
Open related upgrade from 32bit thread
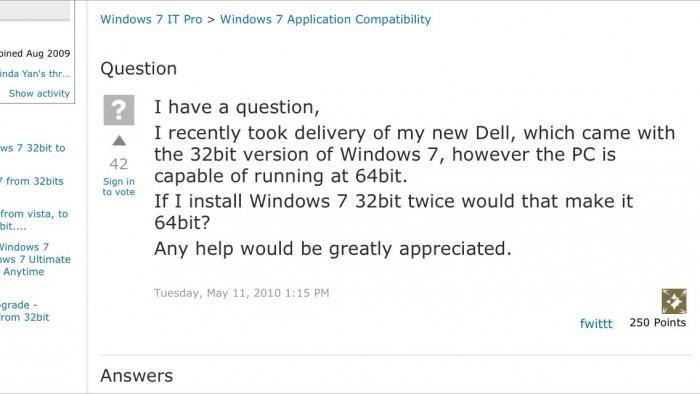pyautogui.click(x=25, y=311)
